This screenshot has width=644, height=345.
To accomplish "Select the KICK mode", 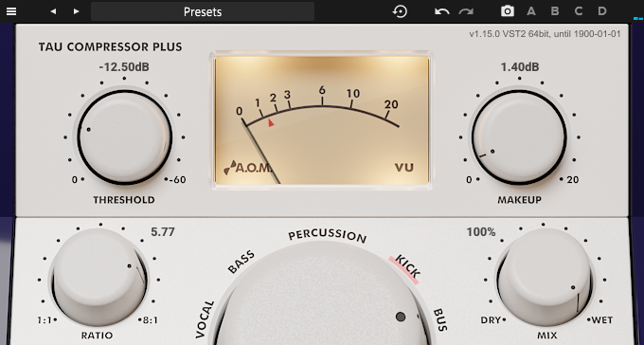I will click(x=404, y=269).
